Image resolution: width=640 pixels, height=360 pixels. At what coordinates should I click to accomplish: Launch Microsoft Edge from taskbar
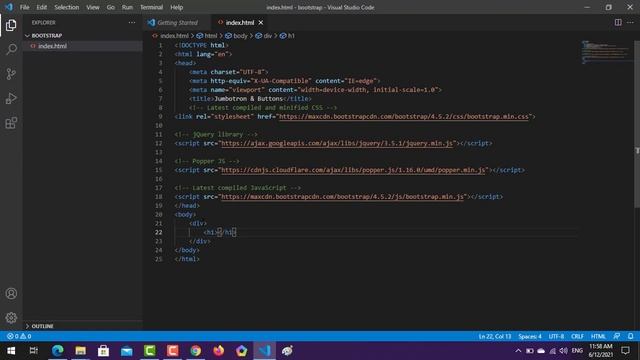[x=57, y=351]
